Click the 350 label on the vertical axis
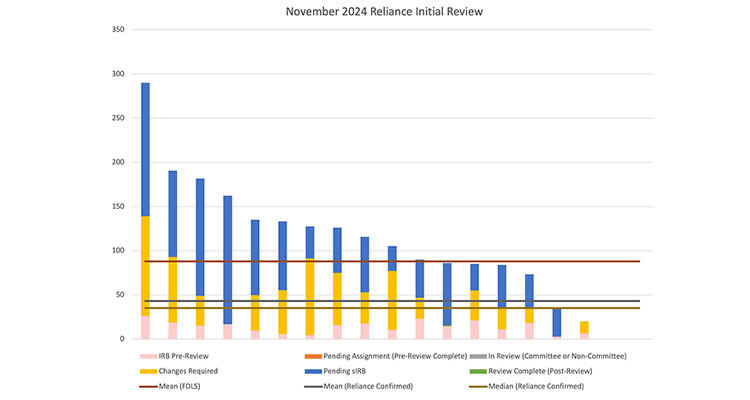This screenshot has height=400, width=750. click(x=118, y=30)
